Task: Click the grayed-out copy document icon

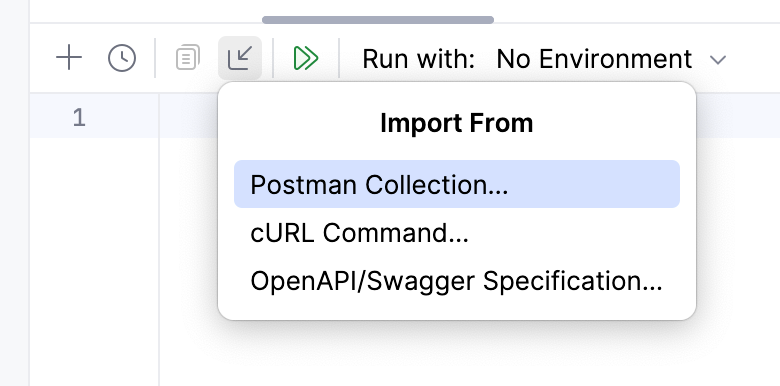Action: [188, 58]
